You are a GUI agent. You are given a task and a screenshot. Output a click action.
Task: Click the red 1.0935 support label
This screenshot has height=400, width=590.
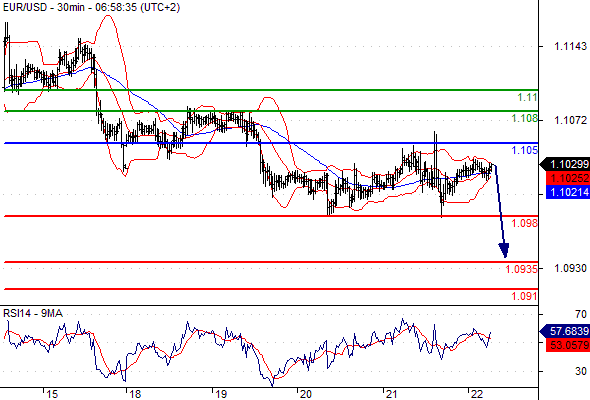coord(522,269)
